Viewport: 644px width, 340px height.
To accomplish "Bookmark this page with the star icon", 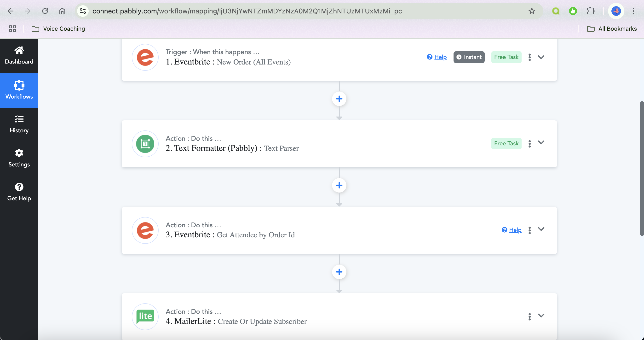I will tap(531, 11).
